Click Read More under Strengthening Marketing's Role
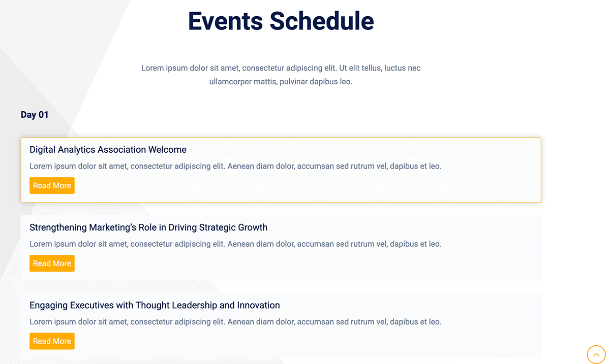This screenshot has width=610, height=364. click(52, 263)
